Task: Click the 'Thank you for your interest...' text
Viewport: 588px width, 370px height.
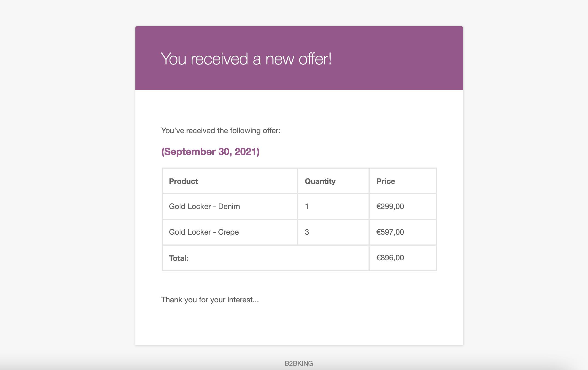Action: [x=210, y=300]
